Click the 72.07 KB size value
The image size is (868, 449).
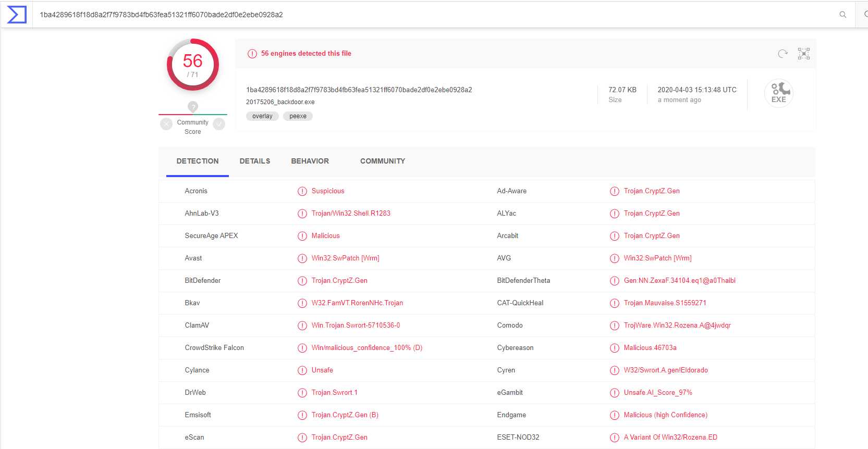click(x=622, y=90)
